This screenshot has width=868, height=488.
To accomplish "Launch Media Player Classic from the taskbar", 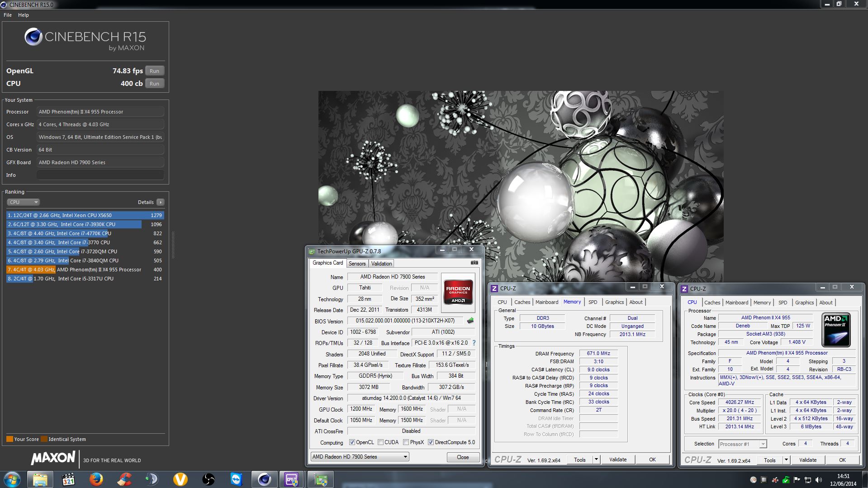I will [x=68, y=479].
